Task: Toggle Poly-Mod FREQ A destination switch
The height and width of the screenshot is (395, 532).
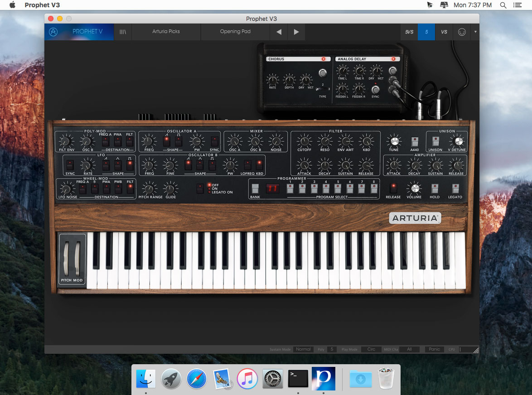Action: tap(106, 141)
